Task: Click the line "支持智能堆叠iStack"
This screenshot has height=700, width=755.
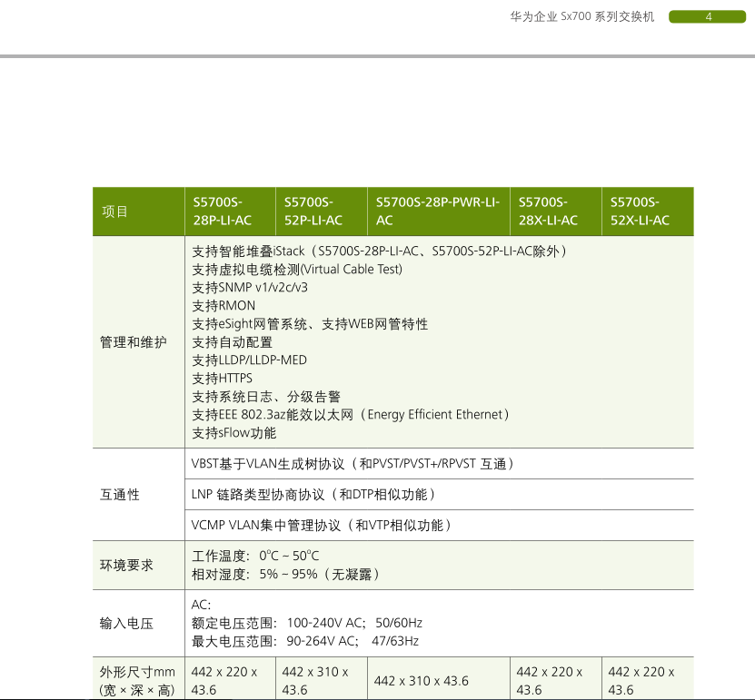Action: click(379, 251)
